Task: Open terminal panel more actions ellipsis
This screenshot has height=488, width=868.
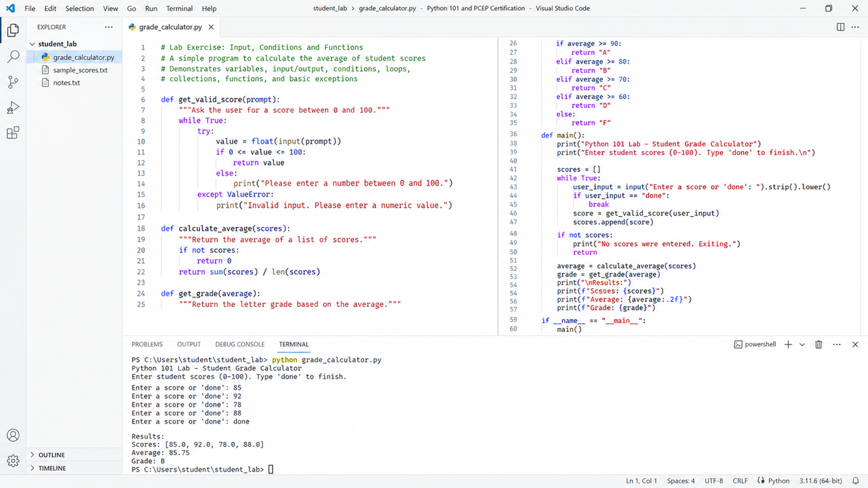Action: [837, 344]
